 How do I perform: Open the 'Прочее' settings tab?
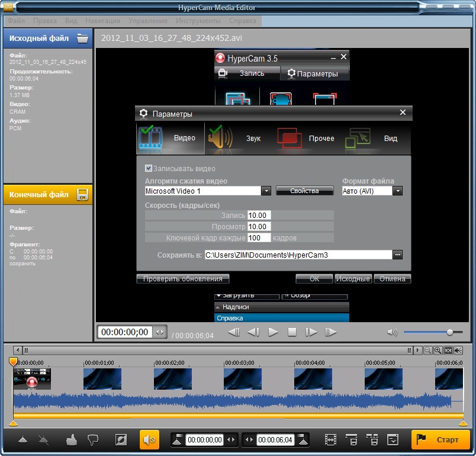307,138
